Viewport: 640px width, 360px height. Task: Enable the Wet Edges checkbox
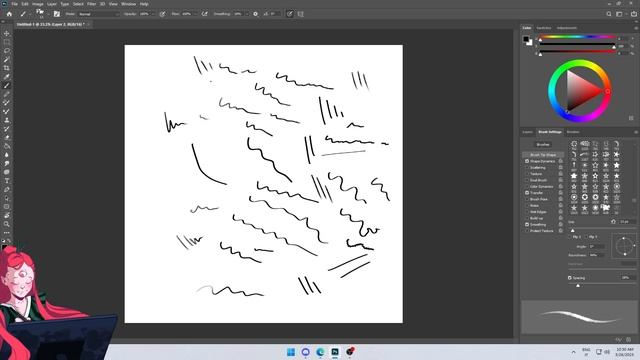[x=527, y=212]
